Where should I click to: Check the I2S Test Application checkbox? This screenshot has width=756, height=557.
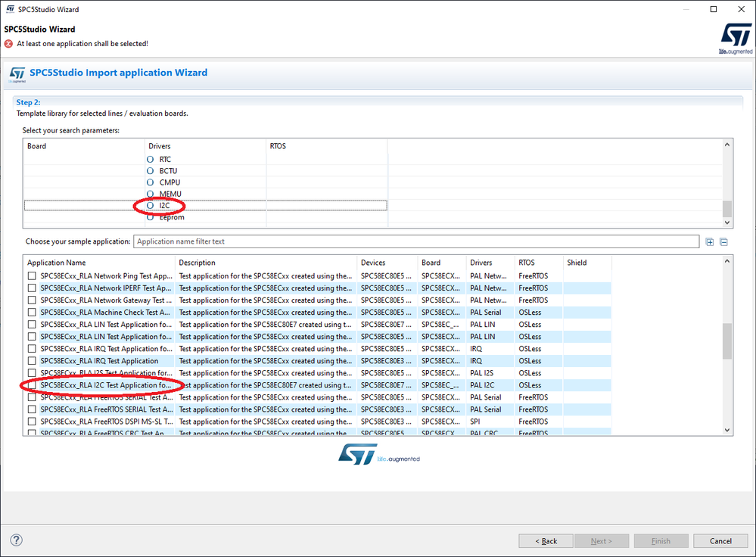coord(32,373)
